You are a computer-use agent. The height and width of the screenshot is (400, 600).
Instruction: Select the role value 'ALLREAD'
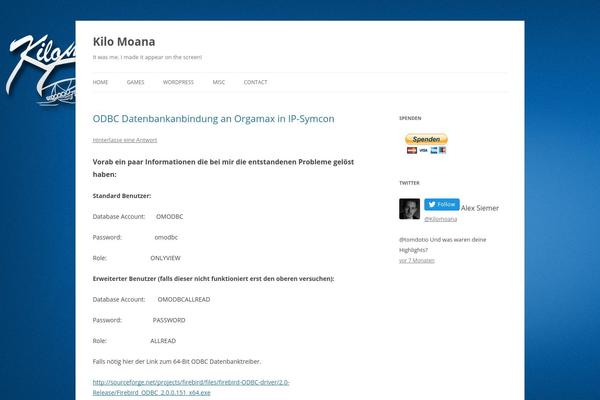163,341
